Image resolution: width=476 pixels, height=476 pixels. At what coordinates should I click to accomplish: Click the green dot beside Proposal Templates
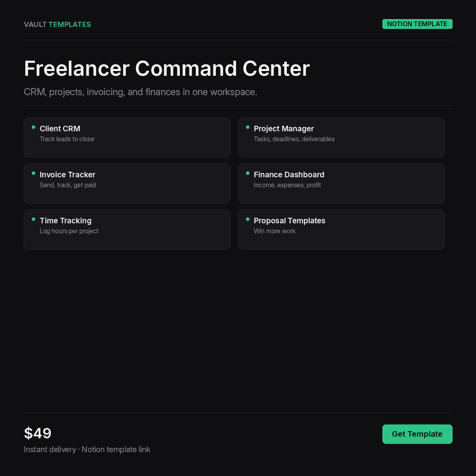[x=248, y=219]
